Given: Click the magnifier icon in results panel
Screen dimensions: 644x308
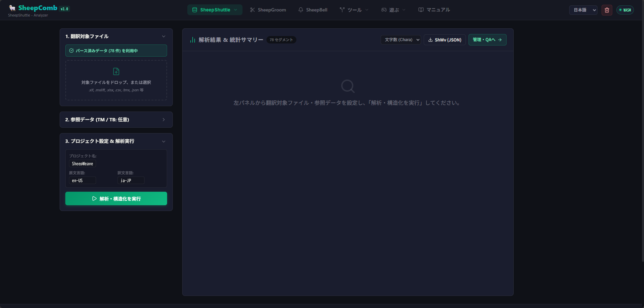Looking at the screenshot, I should 348,86.
